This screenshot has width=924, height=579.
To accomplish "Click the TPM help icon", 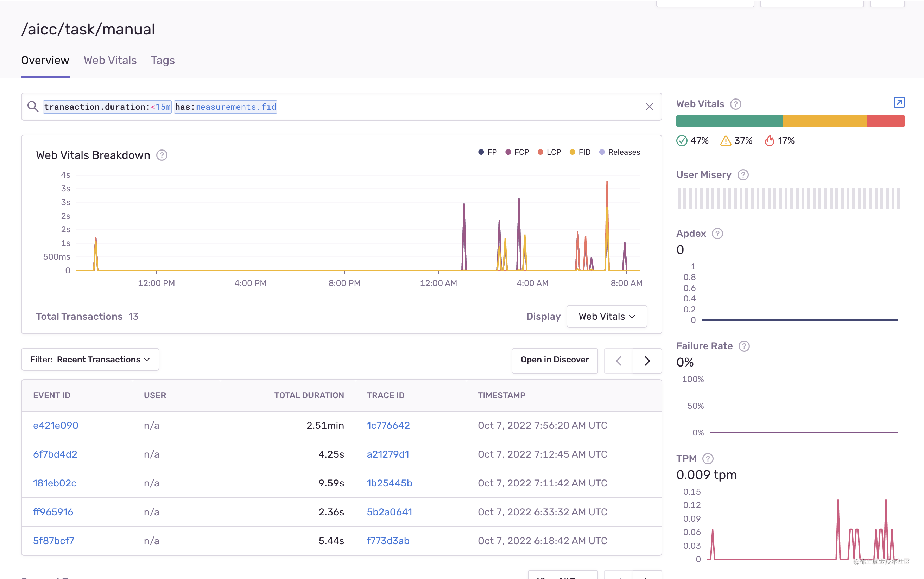I will (x=708, y=459).
